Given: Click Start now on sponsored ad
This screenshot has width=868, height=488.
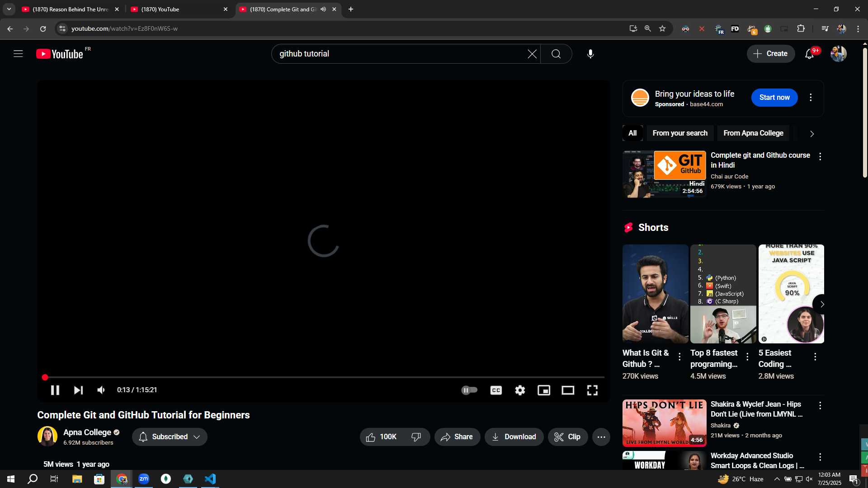Looking at the screenshot, I should [x=774, y=98].
